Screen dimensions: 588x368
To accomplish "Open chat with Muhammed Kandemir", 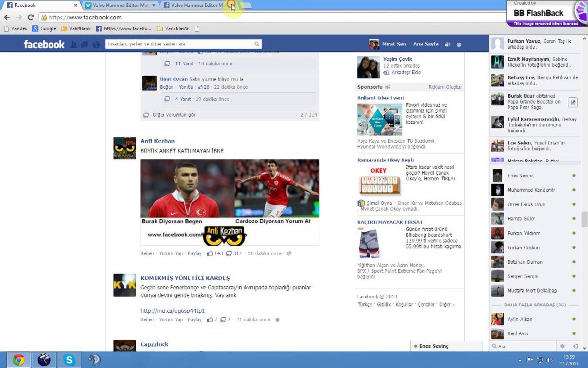I will (535, 190).
